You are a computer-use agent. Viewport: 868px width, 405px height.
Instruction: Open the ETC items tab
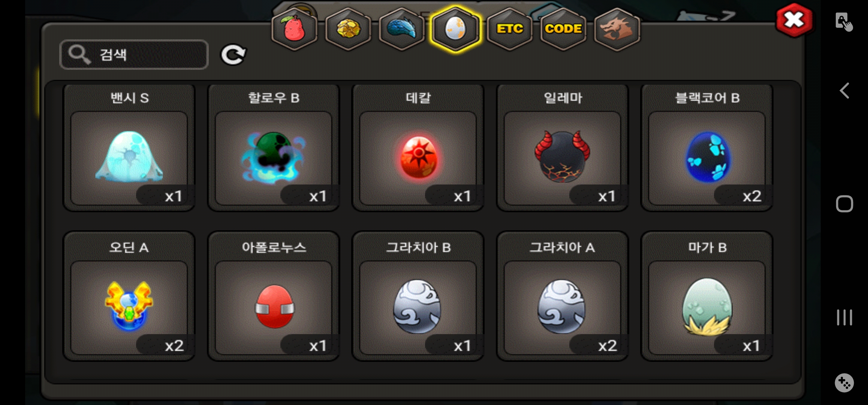point(510,29)
